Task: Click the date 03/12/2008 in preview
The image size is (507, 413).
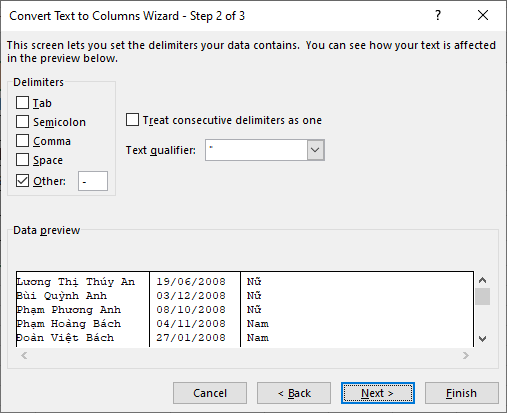Action: pos(191,296)
